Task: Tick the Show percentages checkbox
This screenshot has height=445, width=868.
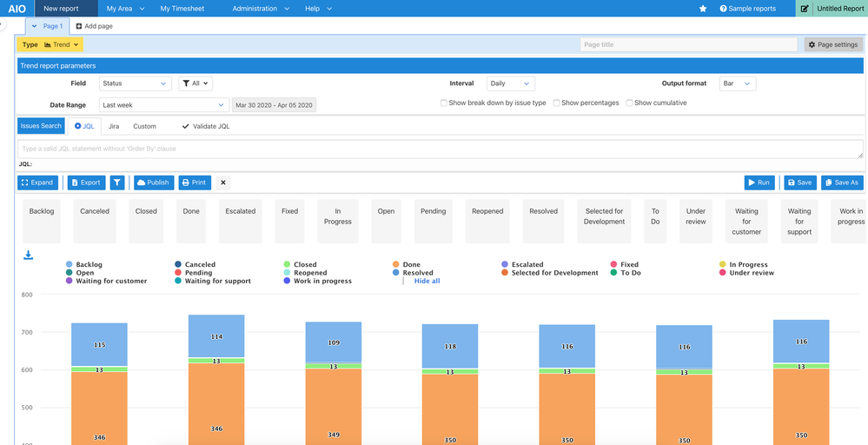Action: tap(556, 103)
